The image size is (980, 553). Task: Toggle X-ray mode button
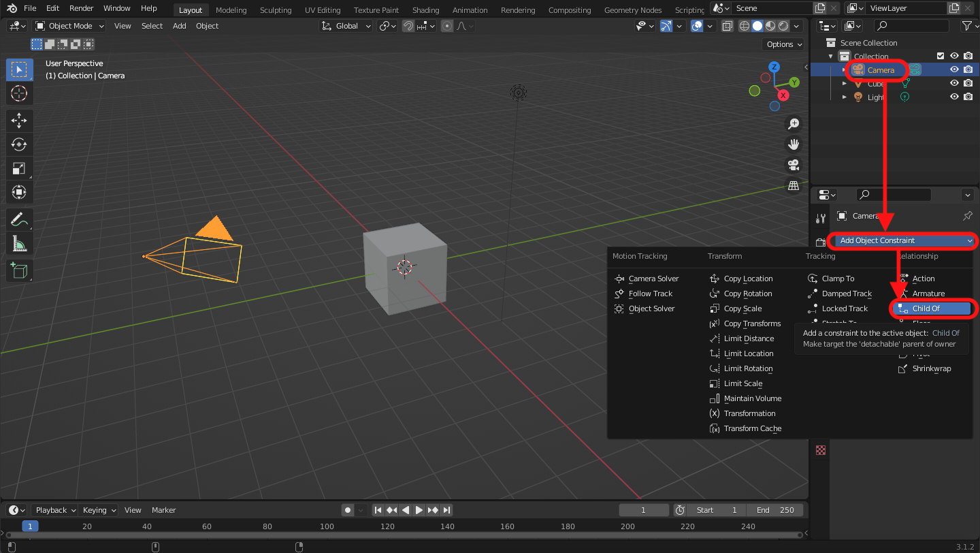[728, 26]
